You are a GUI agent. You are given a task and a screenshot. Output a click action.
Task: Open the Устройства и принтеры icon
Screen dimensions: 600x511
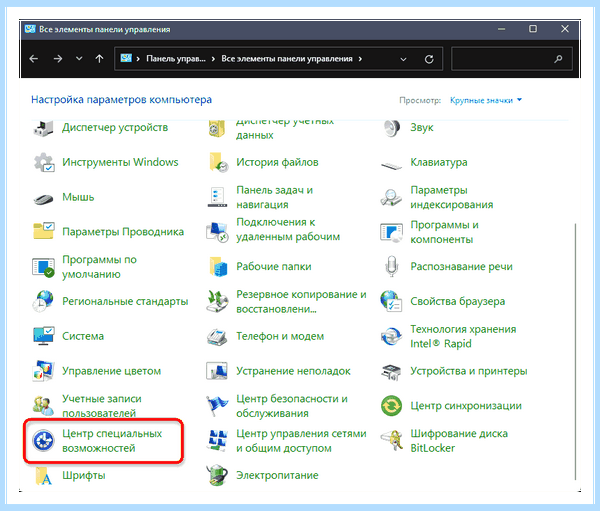(x=391, y=372)
